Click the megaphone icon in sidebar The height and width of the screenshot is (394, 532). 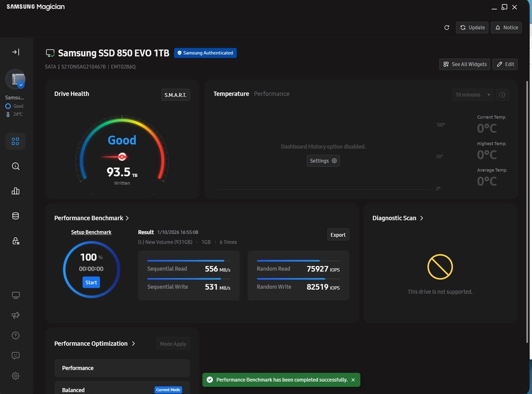(16, 315)
